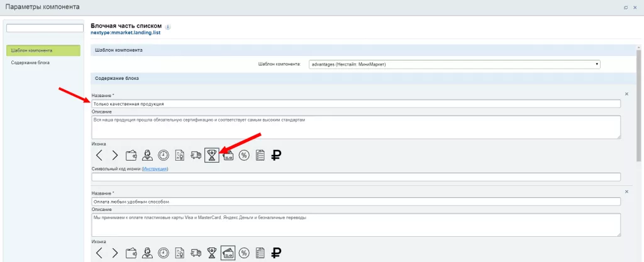The image size is (644, 262).
Task: Pick certificate document icon in the payment block's icon row
Action: (x=179, y=253)
